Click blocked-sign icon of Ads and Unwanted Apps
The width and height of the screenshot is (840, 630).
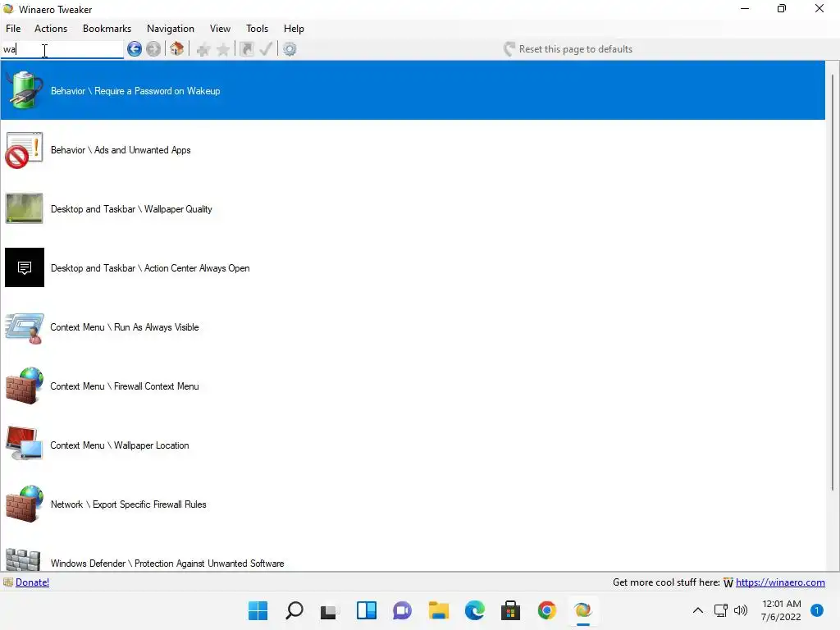coord(24,150)
